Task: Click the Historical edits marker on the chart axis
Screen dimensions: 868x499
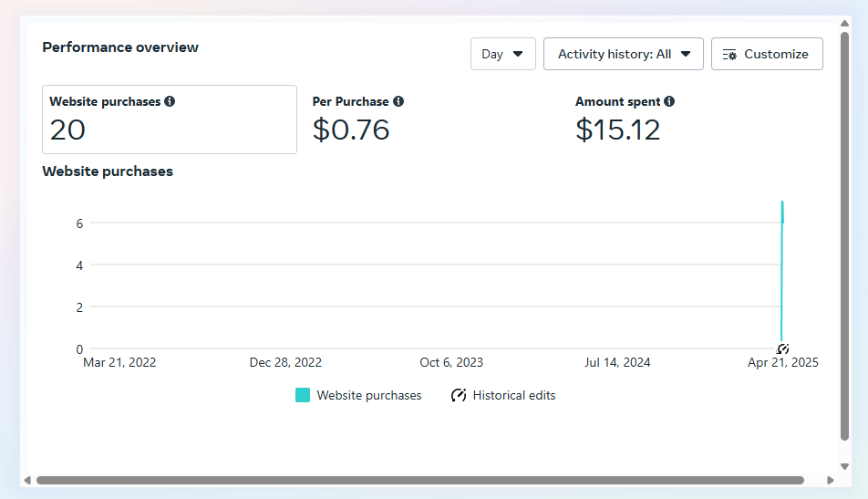Action: 782,349
